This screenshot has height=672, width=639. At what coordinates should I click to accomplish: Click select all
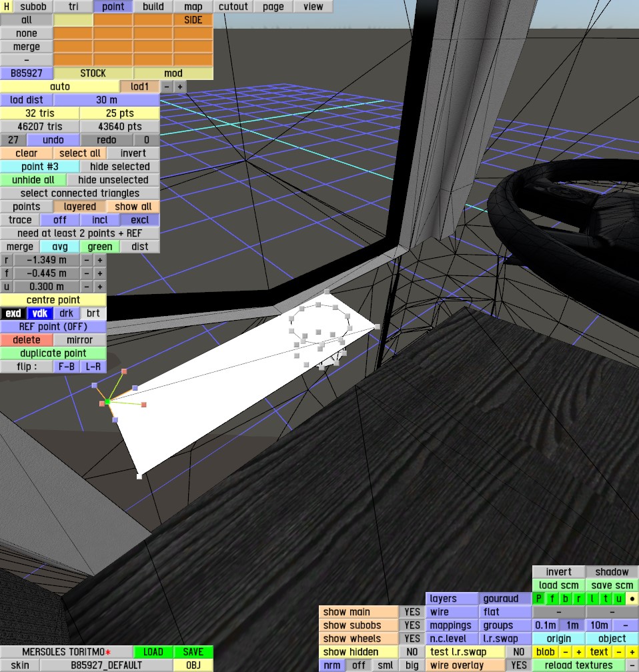point(80,153)
